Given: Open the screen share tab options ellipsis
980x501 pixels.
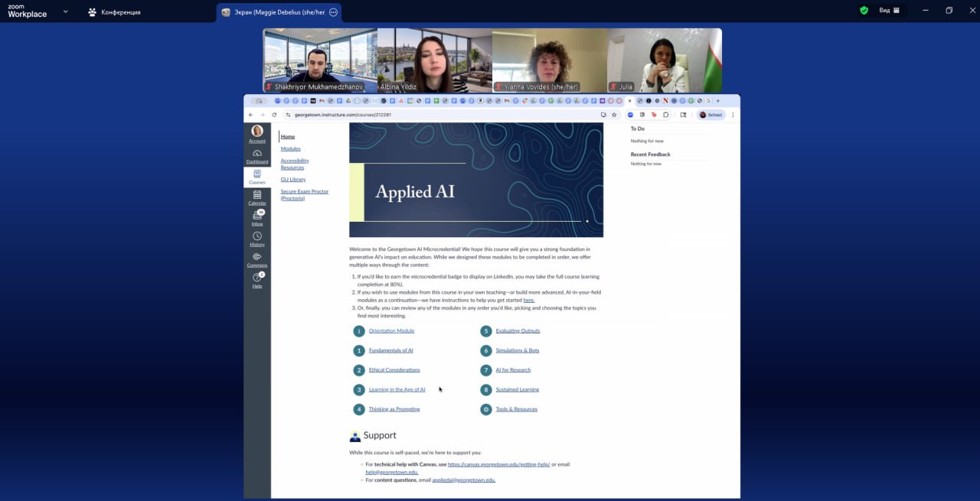Looking at the screenshot, I should point(333,12).
